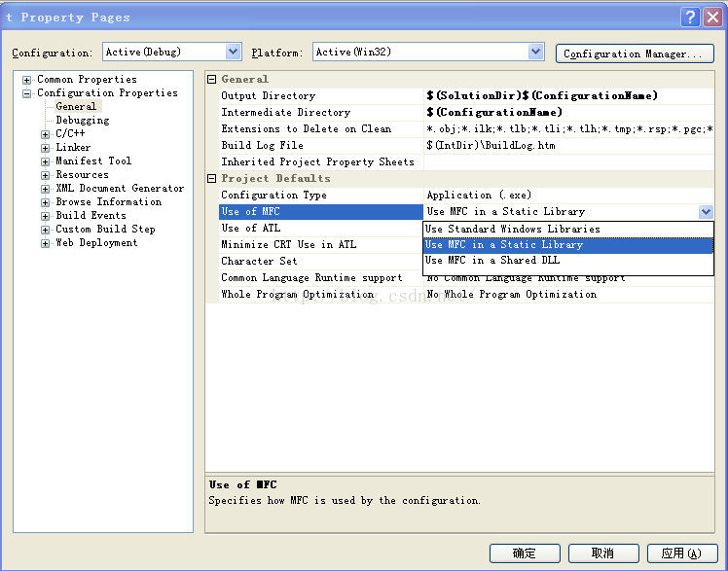Viewport: 728px width, 571px height.
Task: Collapse Configuration Properties node
Action: (27, 93)
